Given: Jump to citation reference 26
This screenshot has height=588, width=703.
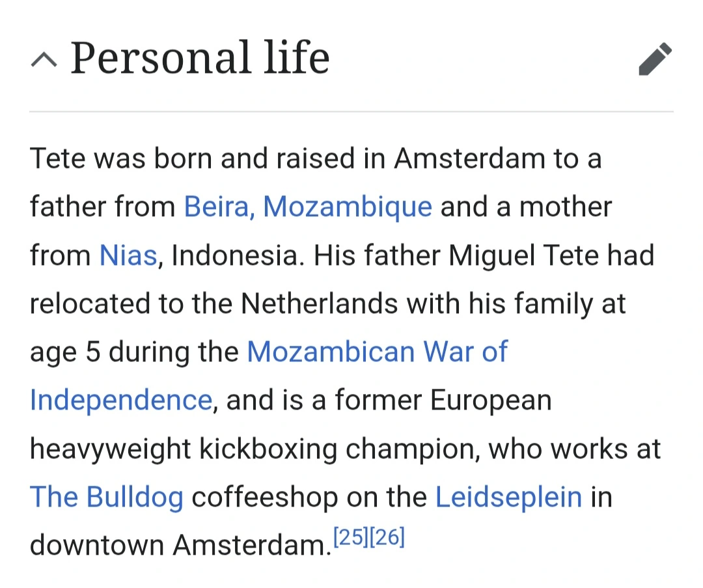Looking at the screenshot, I should [387, 537].
